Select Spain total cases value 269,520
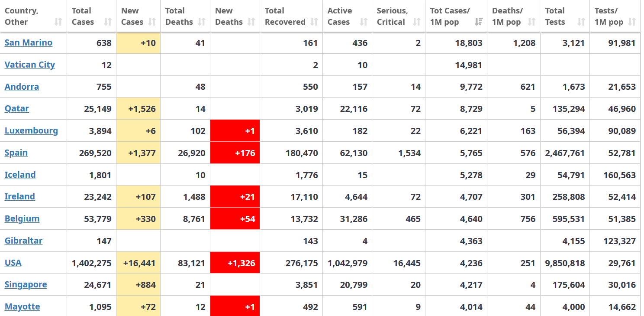Image resolution: width=644 pixels, height=316 pixels. click(x=95, y=153)
